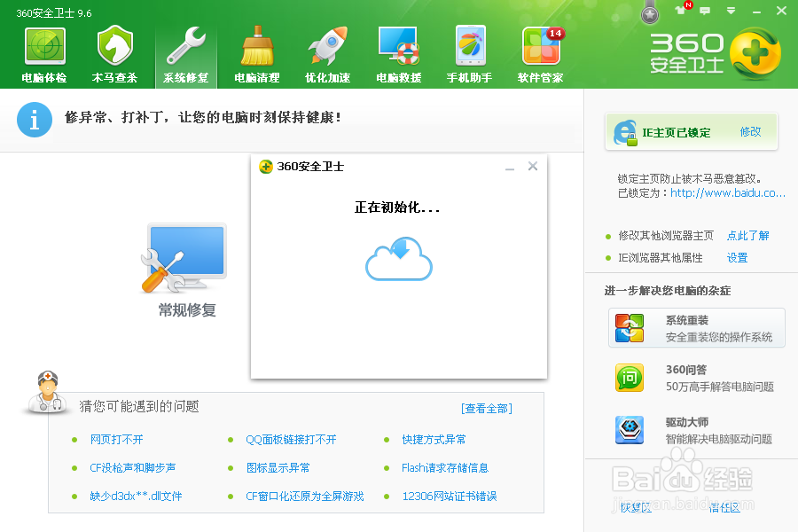Select Flash请求存储信息 problem
Image resolution: width=798 pixels, height=532 pixels.
pyautogui.click(x=445, y=468)
